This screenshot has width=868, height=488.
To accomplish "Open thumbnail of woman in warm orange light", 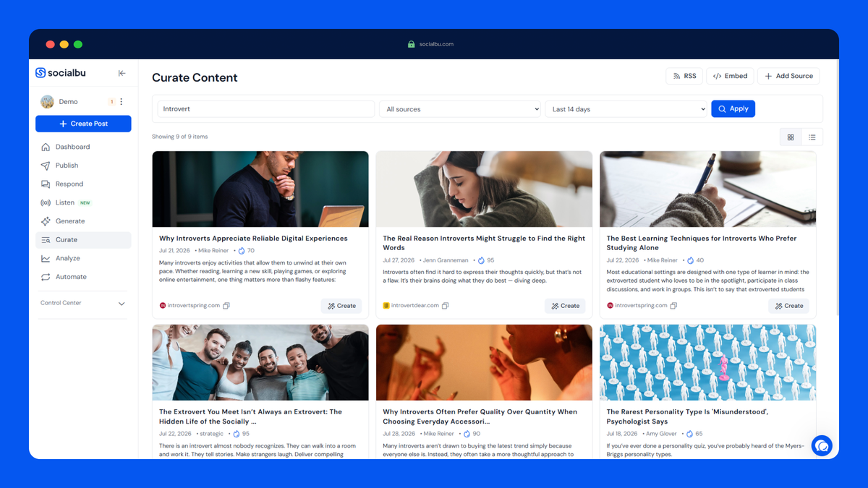I will (484, 362).
